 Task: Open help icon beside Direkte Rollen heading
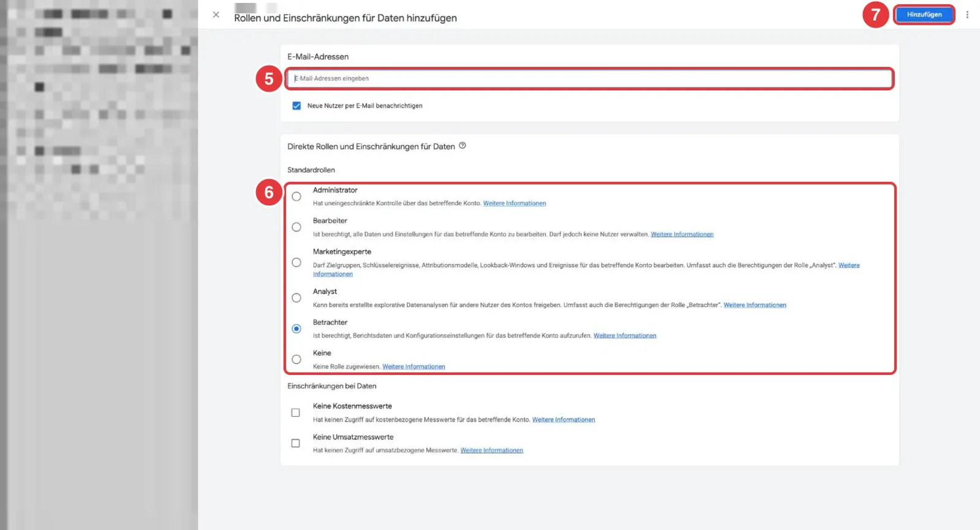tap(462, 146)
